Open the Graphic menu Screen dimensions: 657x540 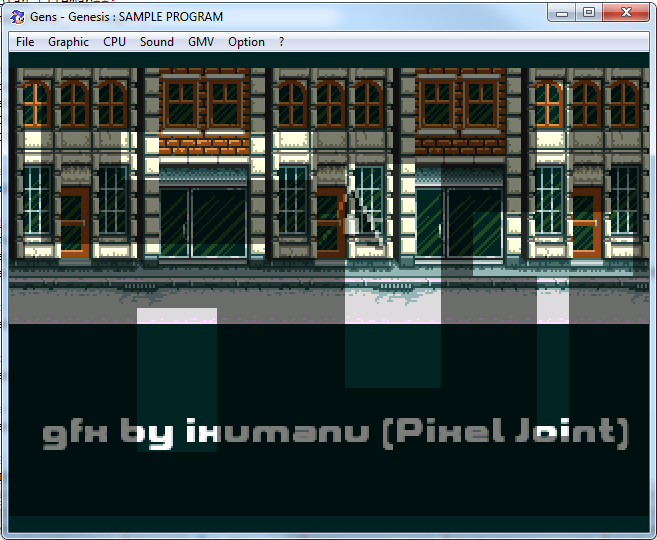tap(68, 42)
